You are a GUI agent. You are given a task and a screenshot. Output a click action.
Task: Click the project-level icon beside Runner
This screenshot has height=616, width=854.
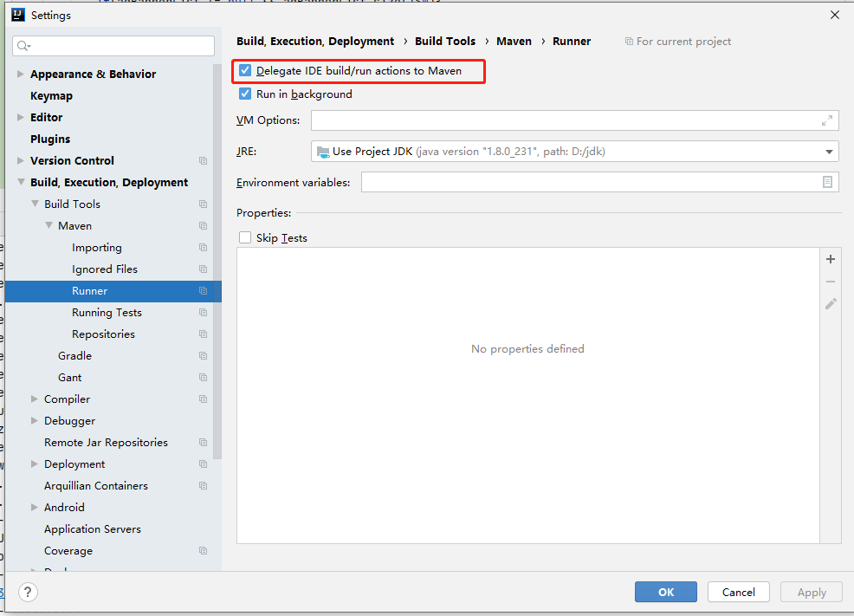[204, 291]
